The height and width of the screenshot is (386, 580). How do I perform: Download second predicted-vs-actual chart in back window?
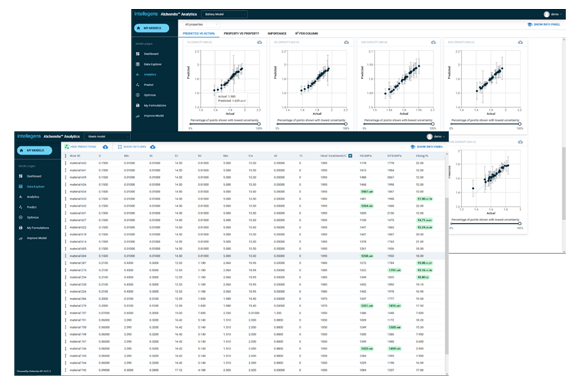click(346, 42)
